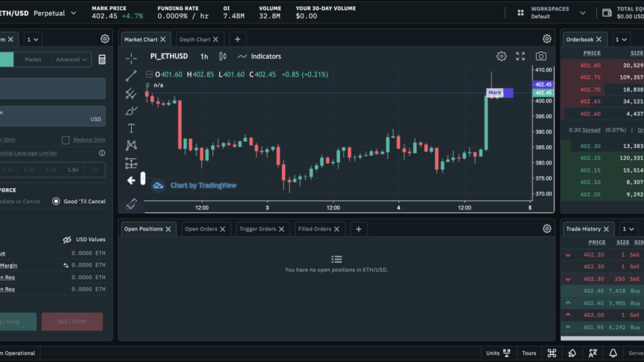
Task: Click the PI_ETHUSD symbol name
Action: 169,57
